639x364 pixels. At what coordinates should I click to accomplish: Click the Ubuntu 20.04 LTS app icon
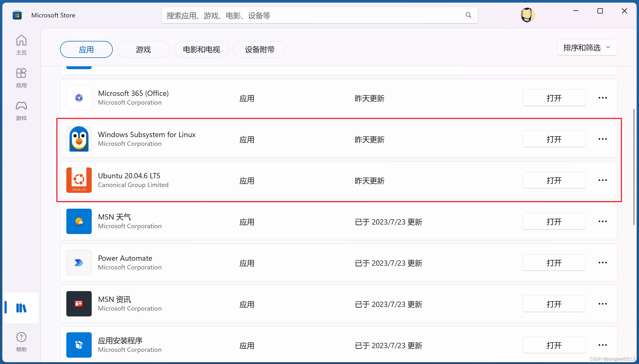79,180
